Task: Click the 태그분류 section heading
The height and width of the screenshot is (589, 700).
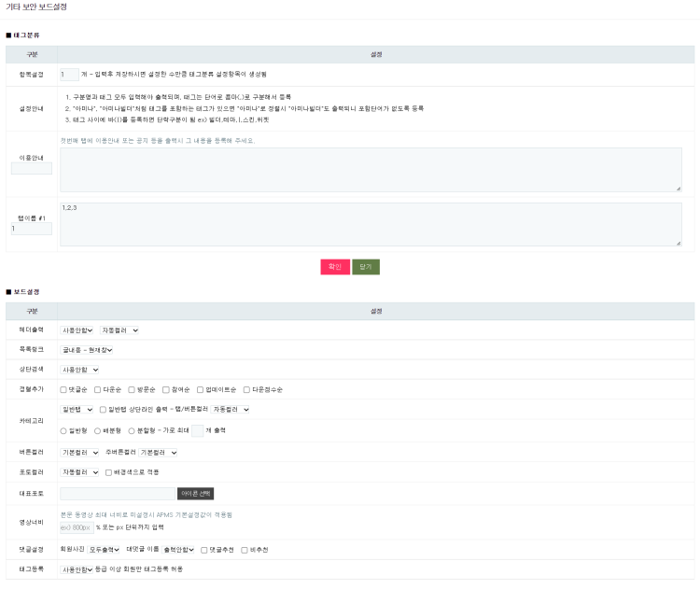Action: [23, 35]
